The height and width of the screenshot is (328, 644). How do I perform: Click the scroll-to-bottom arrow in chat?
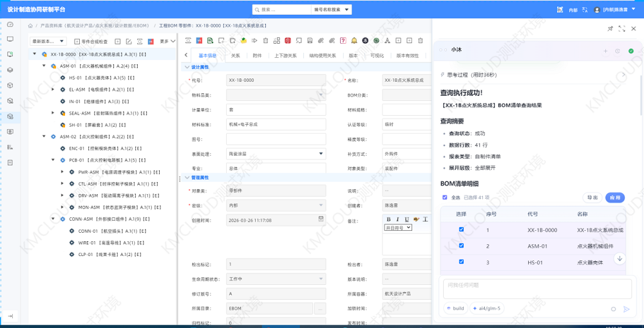[620, 259]
